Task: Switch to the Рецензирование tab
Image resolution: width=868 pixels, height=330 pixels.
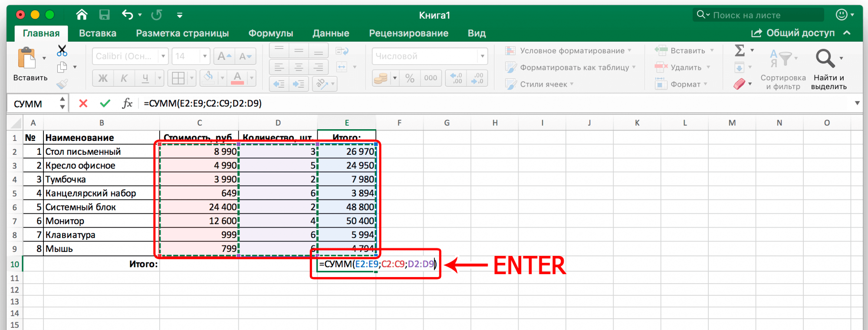Action: pyautogui.click(x=409, y=33)
